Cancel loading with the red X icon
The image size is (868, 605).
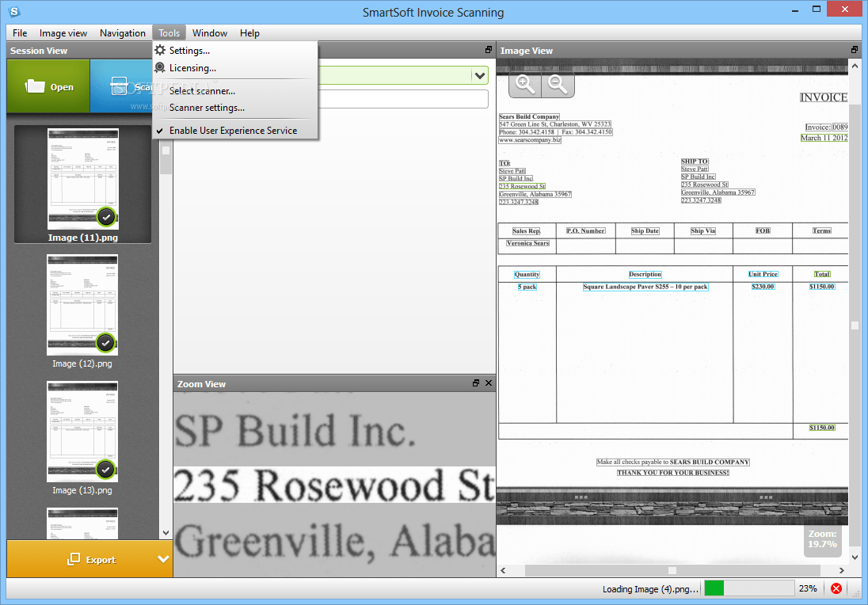pos(836,588)
